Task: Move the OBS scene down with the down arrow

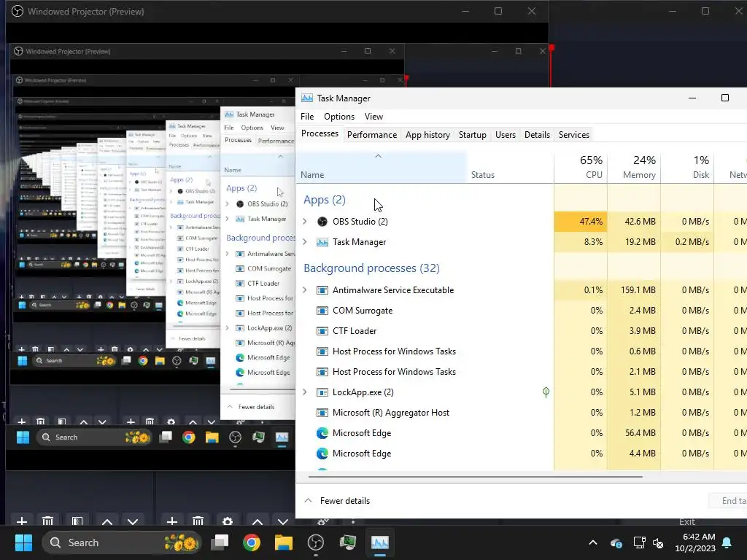Action: tap(133, 521)
